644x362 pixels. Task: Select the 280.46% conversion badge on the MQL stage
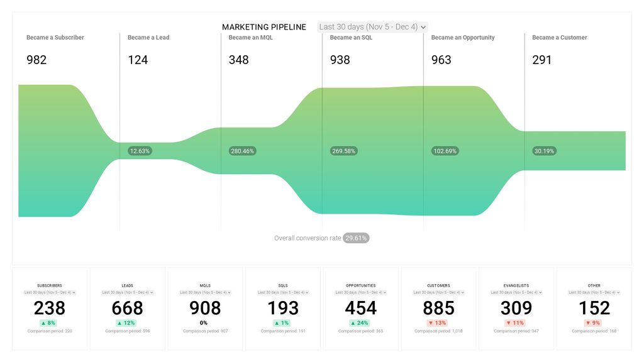tap(243, 151)
